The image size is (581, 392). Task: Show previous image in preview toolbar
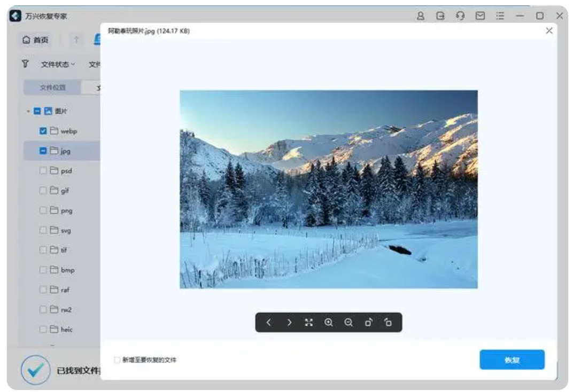point(269,323)
